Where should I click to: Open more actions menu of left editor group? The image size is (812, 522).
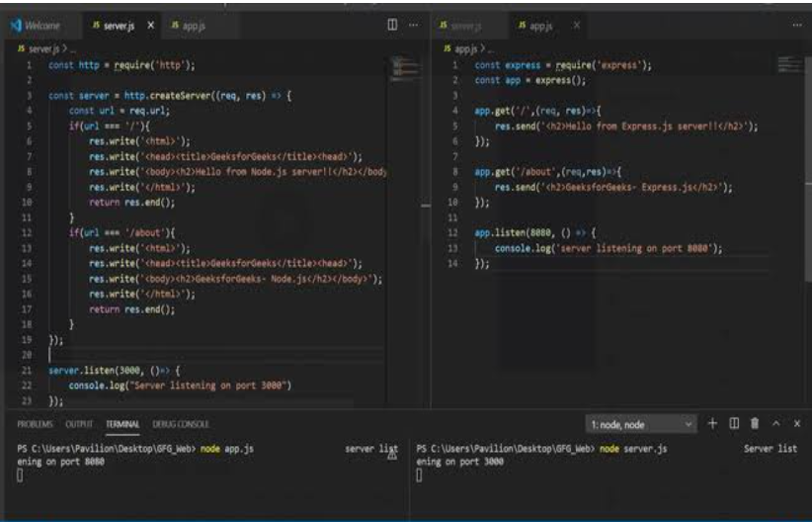pos(414,25)
